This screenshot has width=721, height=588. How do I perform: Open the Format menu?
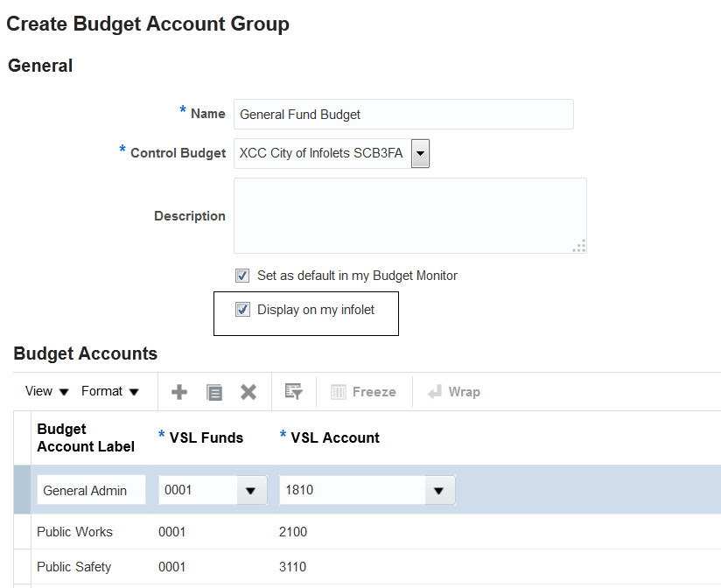point(110,392)
